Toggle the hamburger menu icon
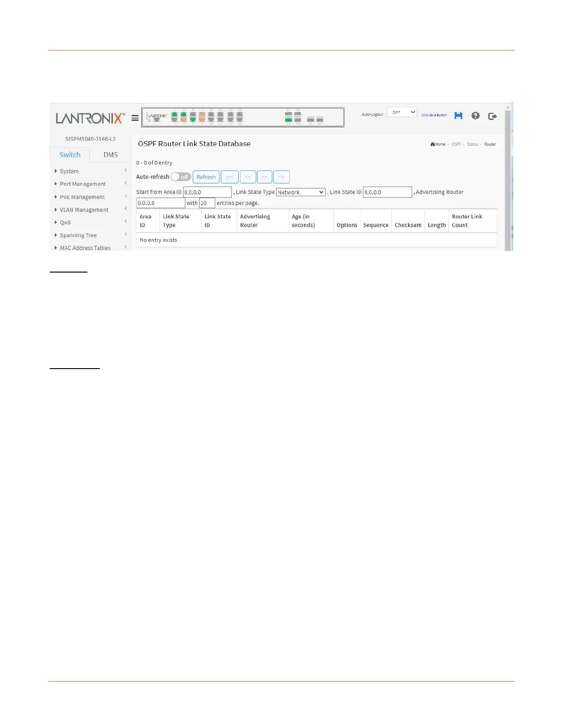This screenshot has height=728, width=563. coord(135,118)
